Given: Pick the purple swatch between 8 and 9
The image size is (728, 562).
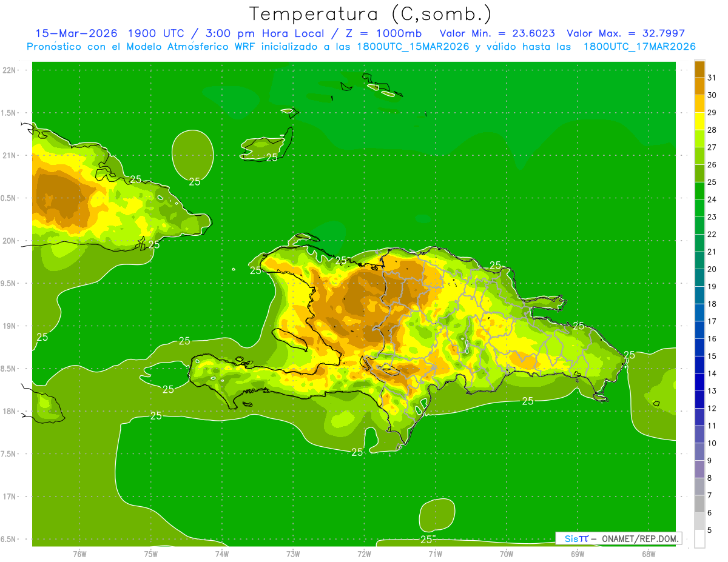Looking at the screenshot, I should 699,469.
